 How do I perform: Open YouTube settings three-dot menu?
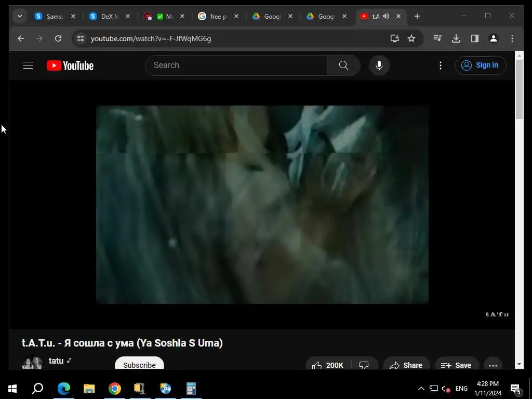pyautogui.click(x=441, y=65)
